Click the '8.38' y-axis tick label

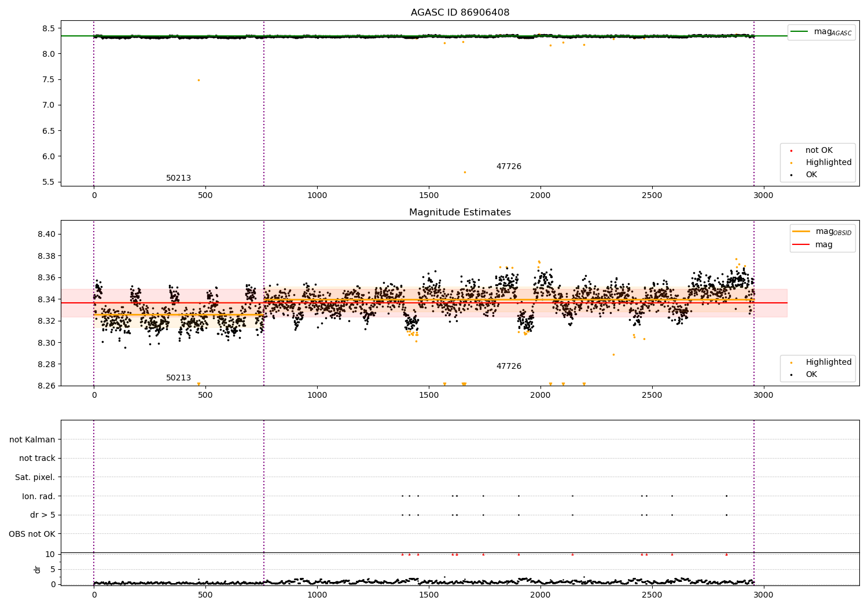[x=46, y=256]
